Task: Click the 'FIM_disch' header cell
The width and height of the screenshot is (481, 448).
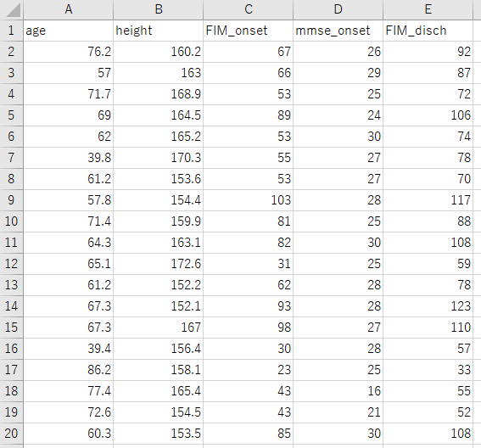Action: point(428,31)
